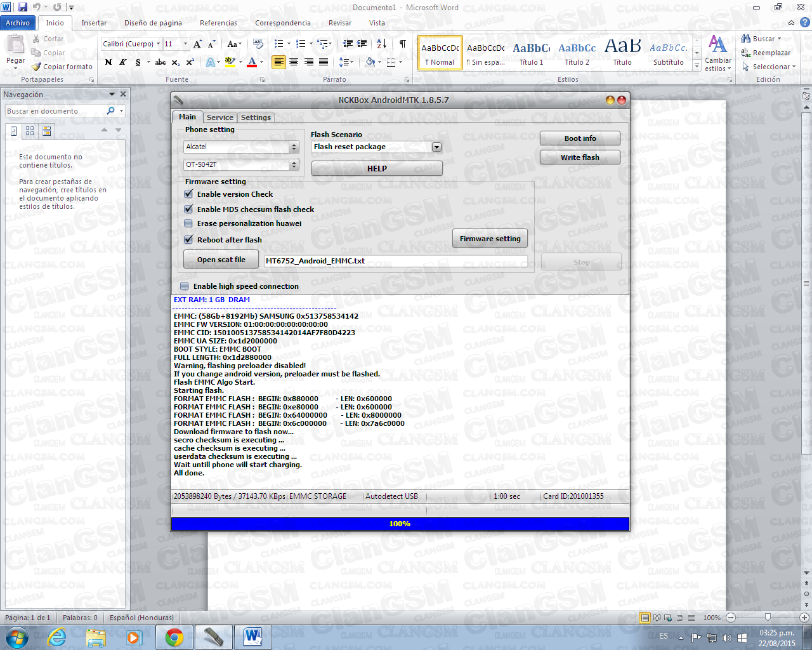Open OT-5042T model selector
Screen dimensions: 812x650
click(241, 164)
